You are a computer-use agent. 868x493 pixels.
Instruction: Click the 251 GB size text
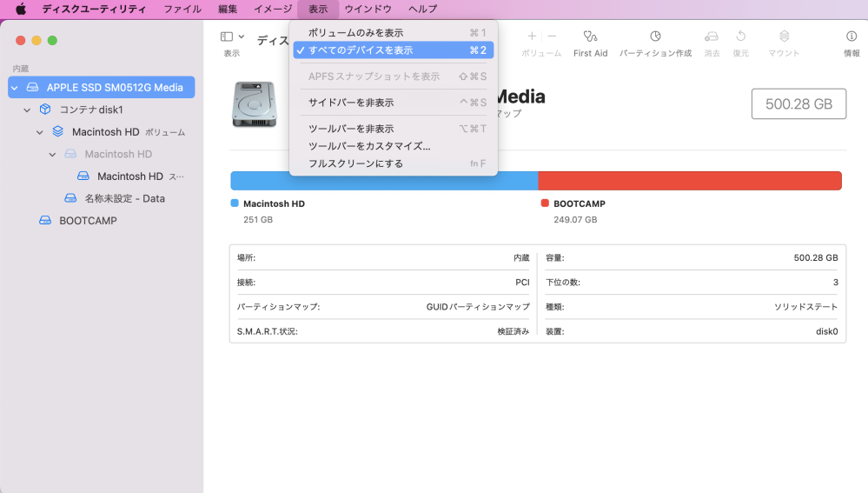pyautogui.click(x=258, y=219)
